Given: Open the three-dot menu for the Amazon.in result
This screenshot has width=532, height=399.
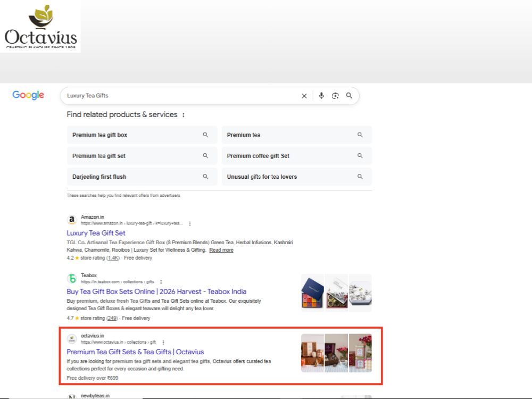Looking at the screenshot, I should [x=190, y=223].
